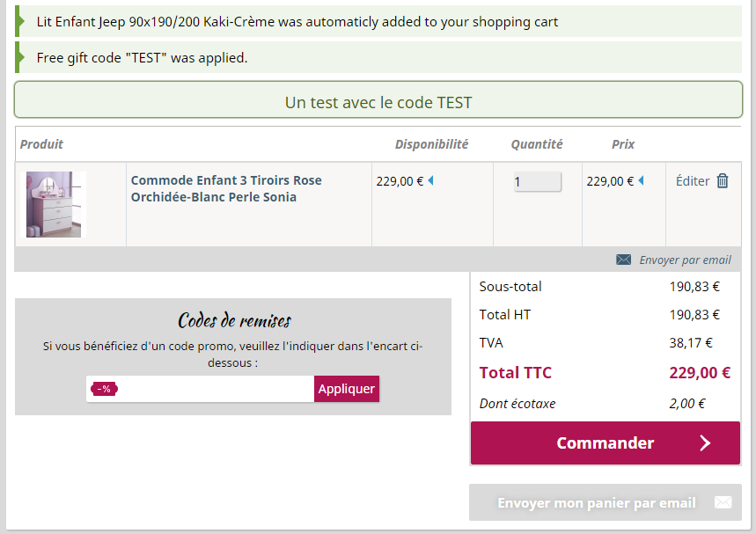Click Envoyer mon panier par email button

[606, 502]
